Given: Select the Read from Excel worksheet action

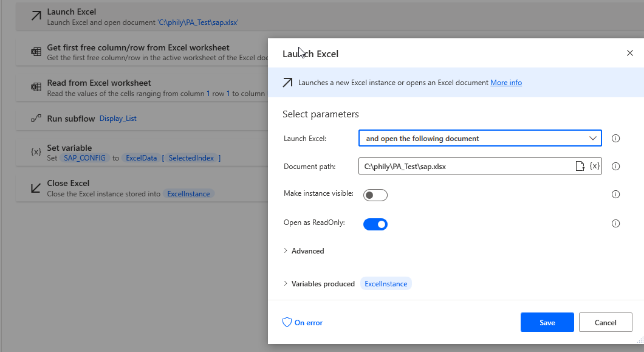Looking at the screenshot, I should [x=99, y=83].
